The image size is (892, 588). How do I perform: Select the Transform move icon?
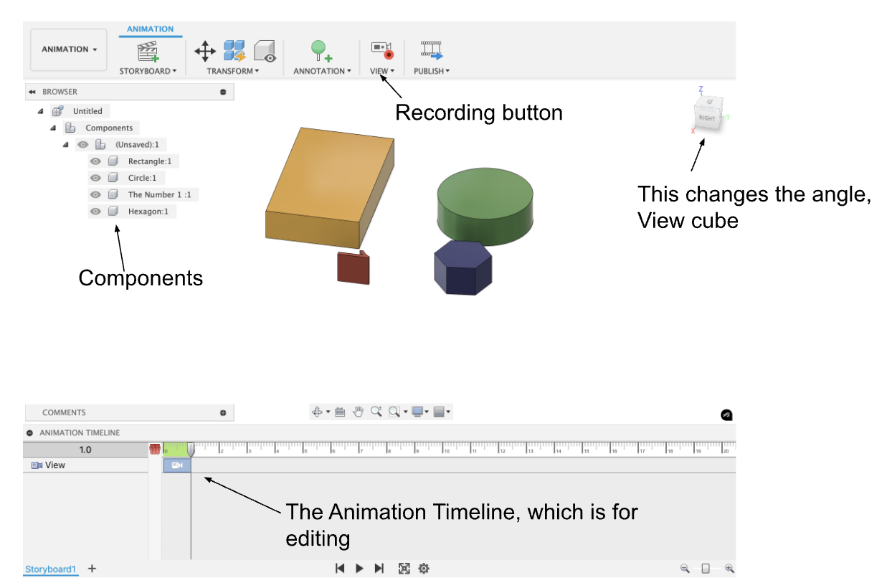click(204, 51)
